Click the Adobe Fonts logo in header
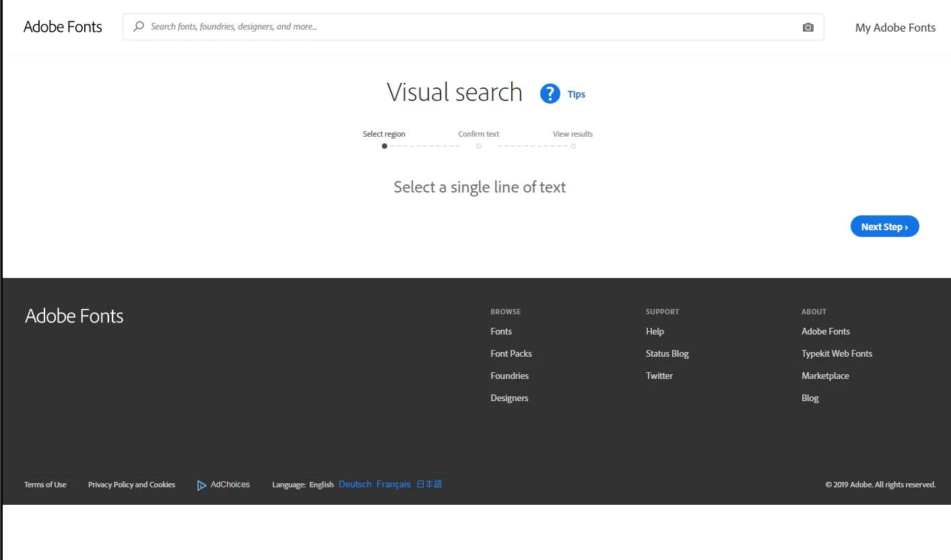951x560 pixels. pyautogui.click(x=63, y=27)
